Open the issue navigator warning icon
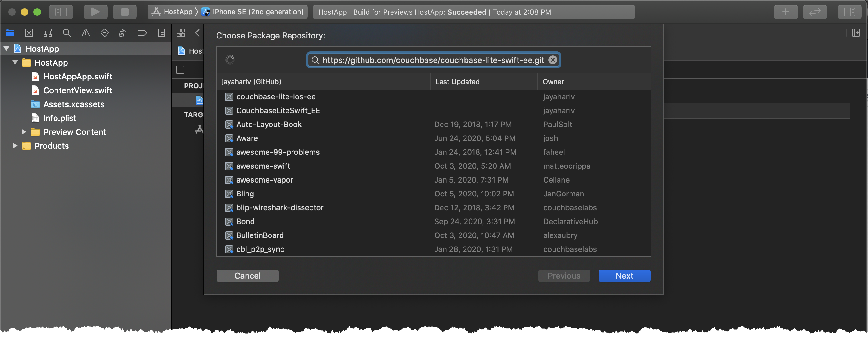This screenshot has height=343, width=868. [86, 33]
